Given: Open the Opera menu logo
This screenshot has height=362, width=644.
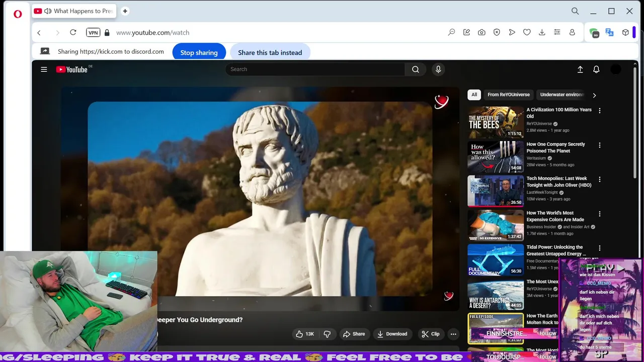Looking at the screenshot, I should (x=18, y=14).
